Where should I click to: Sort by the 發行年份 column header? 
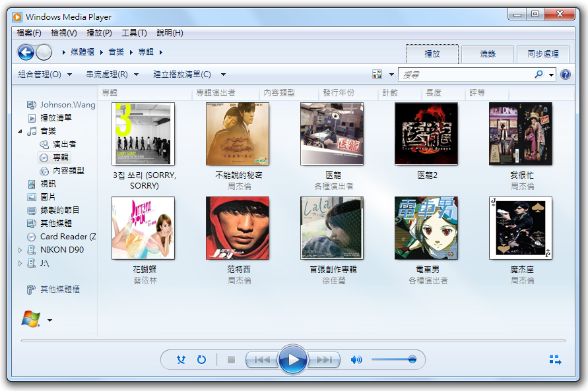pyautogui.click(x=348, y=92)
